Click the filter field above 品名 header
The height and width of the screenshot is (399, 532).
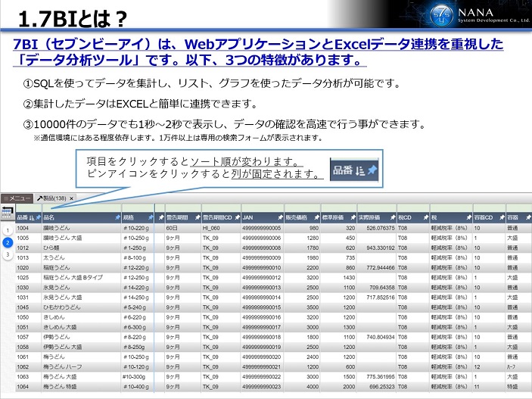pos(82,207)
